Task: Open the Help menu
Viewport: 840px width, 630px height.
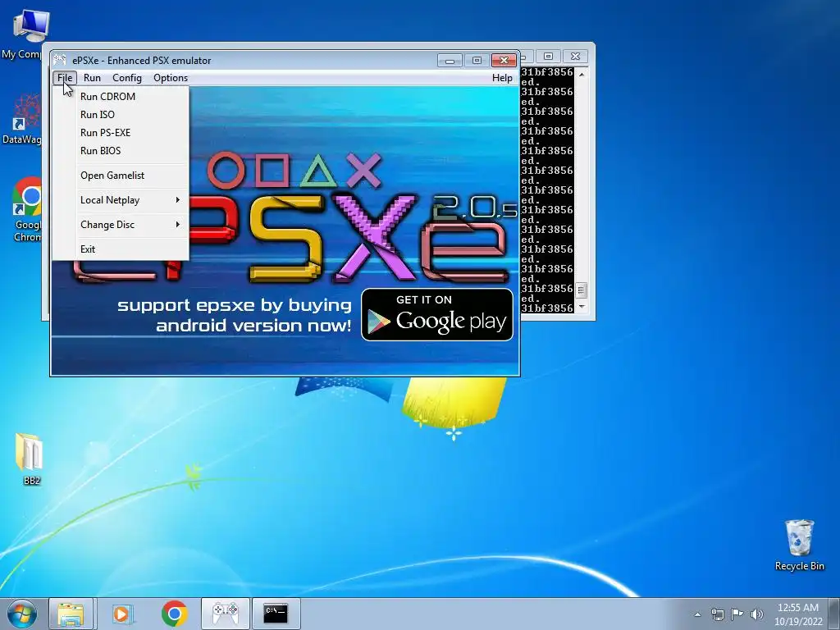Action: pyautogui.click(x=502, y=78)
